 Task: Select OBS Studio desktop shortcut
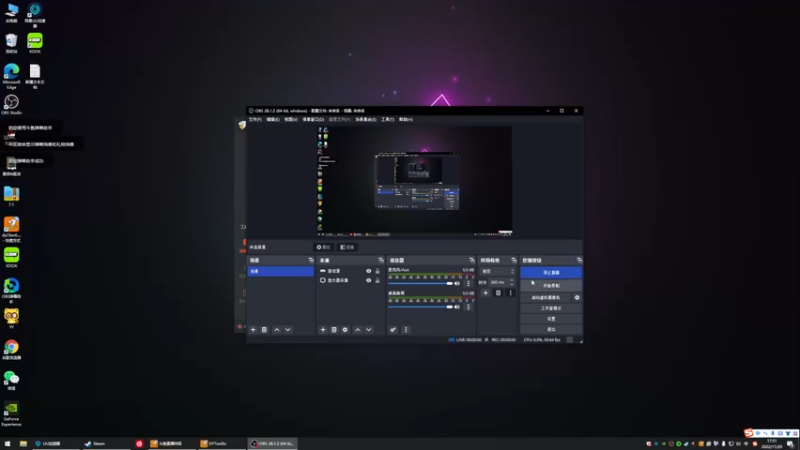point(11,105)
